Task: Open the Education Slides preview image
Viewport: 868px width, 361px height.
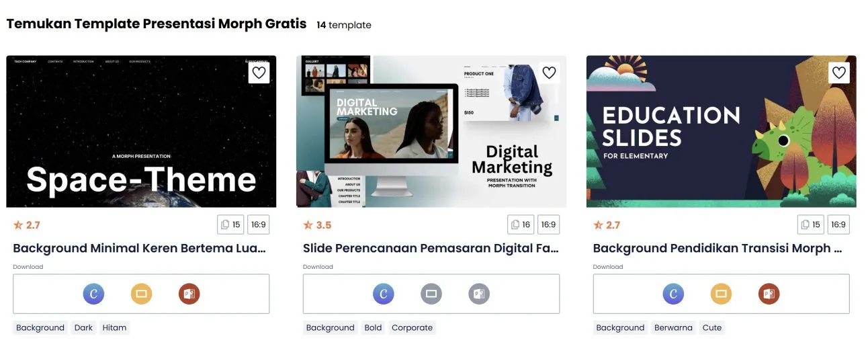Action: point(721,131)
